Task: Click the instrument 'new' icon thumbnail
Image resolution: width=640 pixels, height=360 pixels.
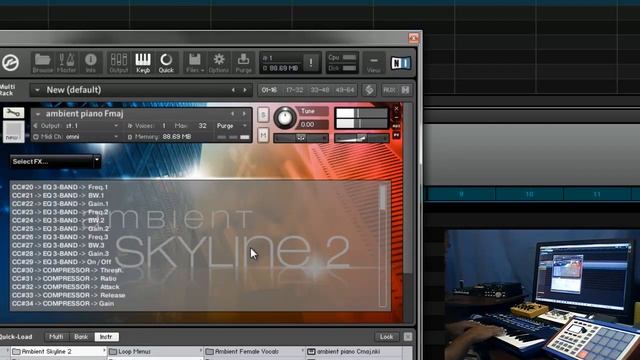Action: [x=13, y=131]
